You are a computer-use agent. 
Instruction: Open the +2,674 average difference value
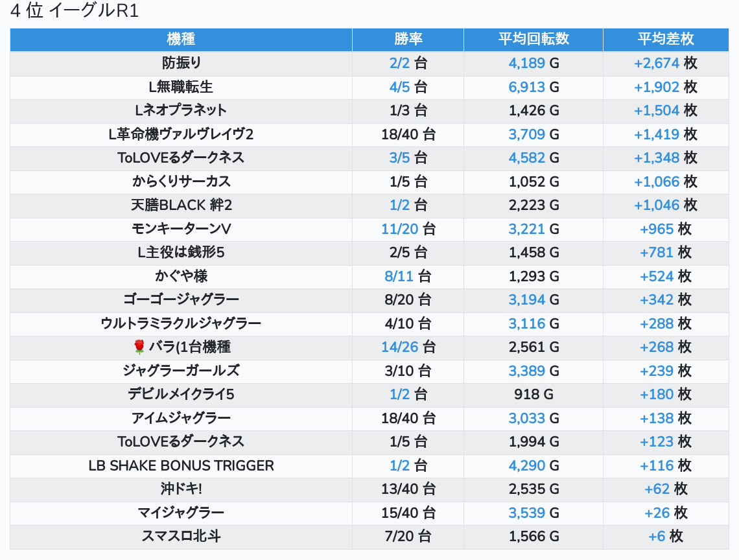point(656,63)
